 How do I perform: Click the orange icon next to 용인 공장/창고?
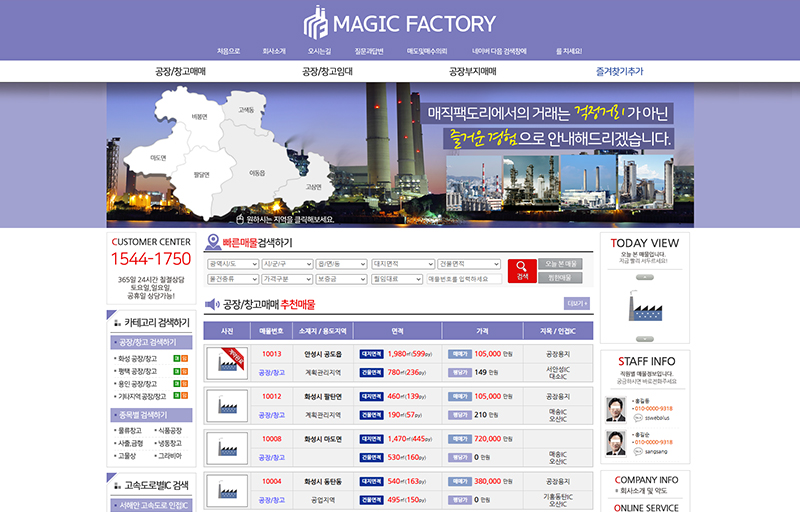click(x=185, y=383)
